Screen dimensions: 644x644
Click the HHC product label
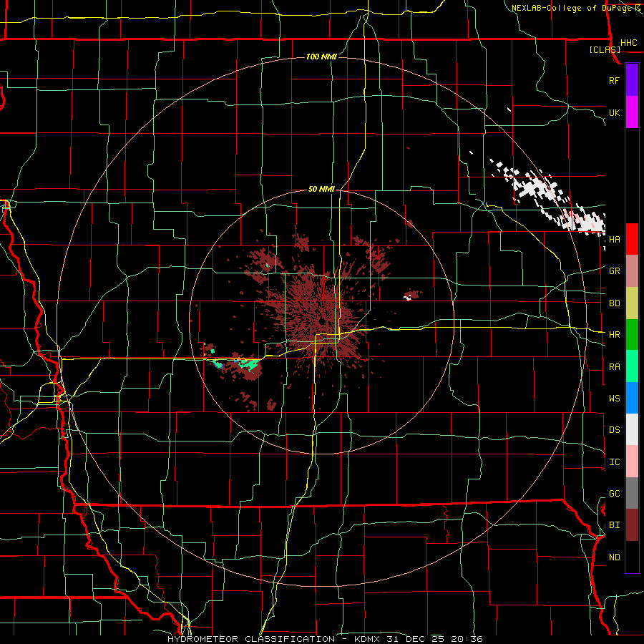(628, 43)
